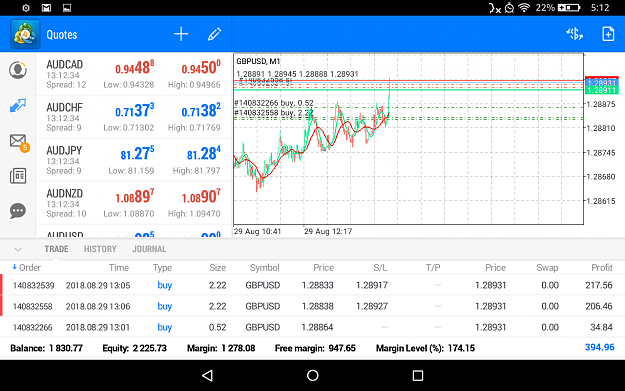Screen dimensions: 625x391
Task: Collapse the trade panel chevron
Action: [18, 250]
